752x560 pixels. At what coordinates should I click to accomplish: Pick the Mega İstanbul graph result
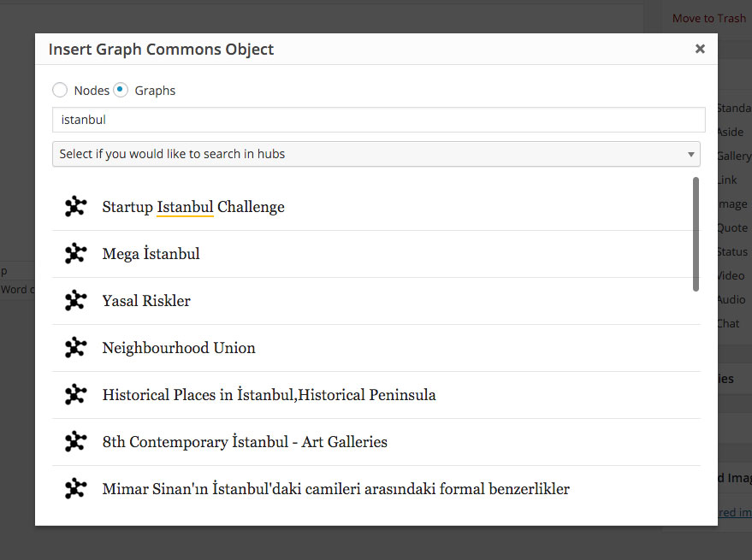(x=151, y=254)
